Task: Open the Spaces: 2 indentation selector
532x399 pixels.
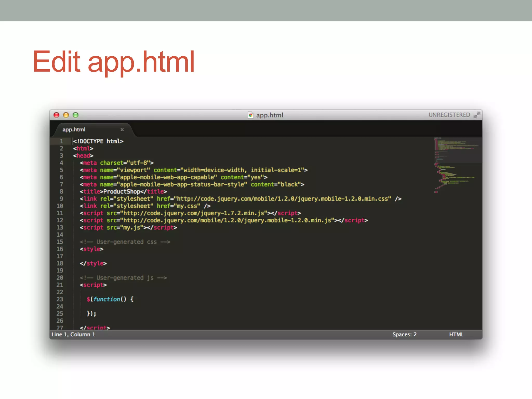Action: 404,334
